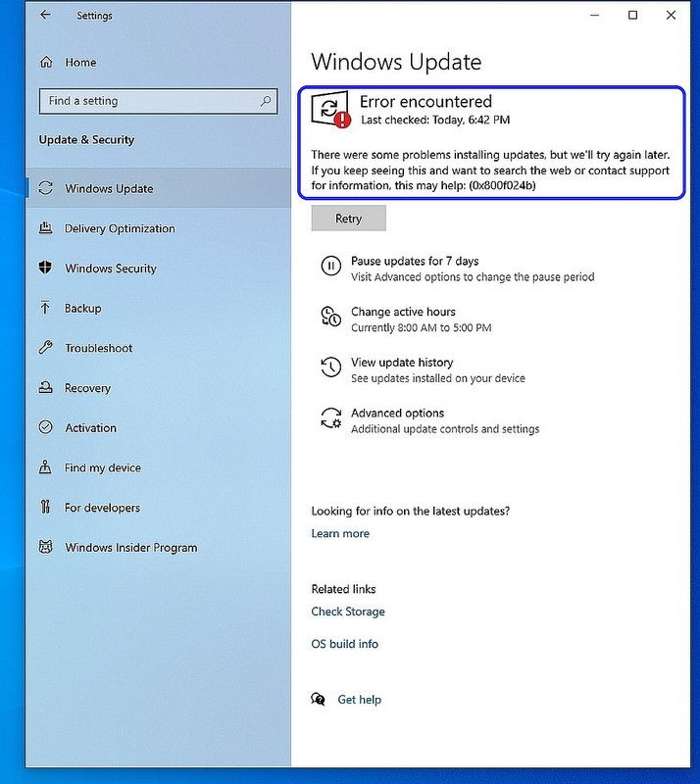Click the Windows Security shield icon
Image resolution: width=700 pixels, height=784 pixels.
pyautogui.click(x=45, y=268)
